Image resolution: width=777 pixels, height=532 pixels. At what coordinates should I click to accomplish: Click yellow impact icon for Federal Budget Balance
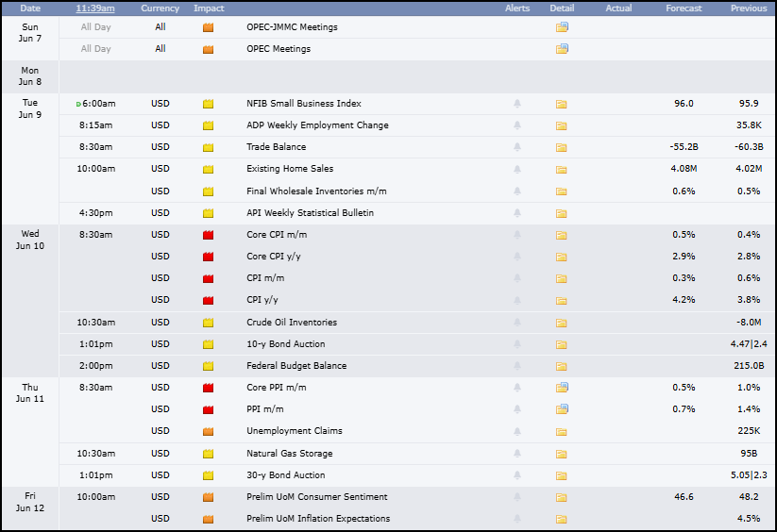point(208,366)
